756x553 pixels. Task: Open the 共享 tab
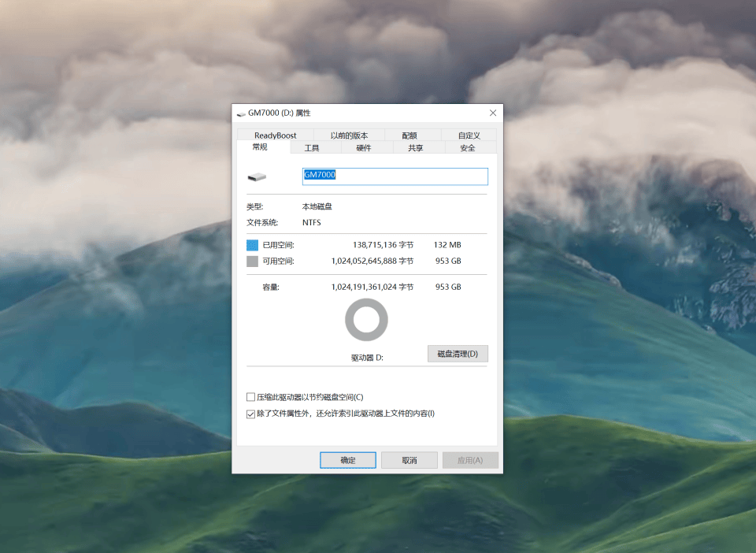click(415, 148)
